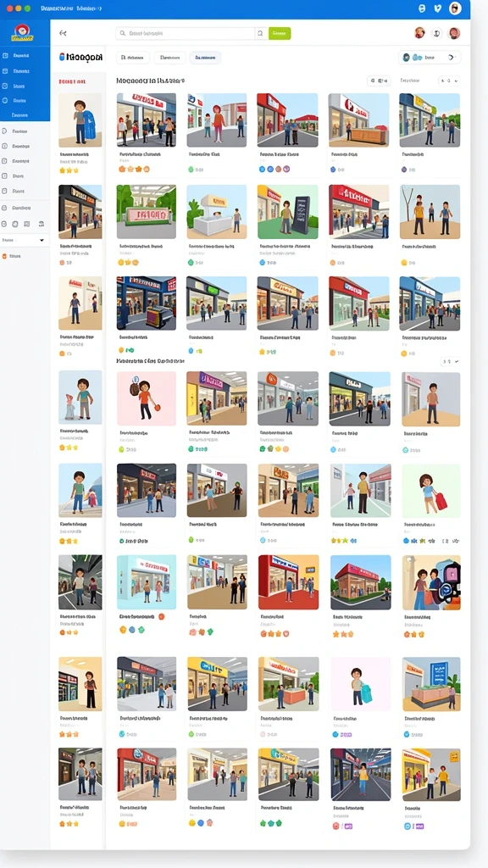Open the boy with blue backpack thumbnail

(x=80, y=120)
